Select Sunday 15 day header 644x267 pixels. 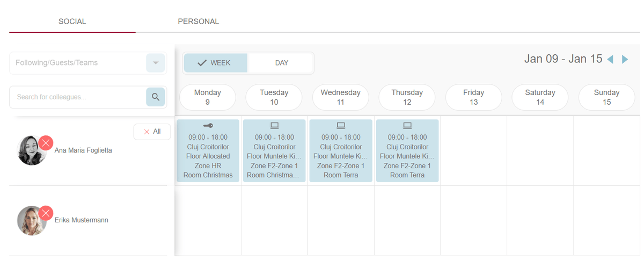[x=606, y=97]
